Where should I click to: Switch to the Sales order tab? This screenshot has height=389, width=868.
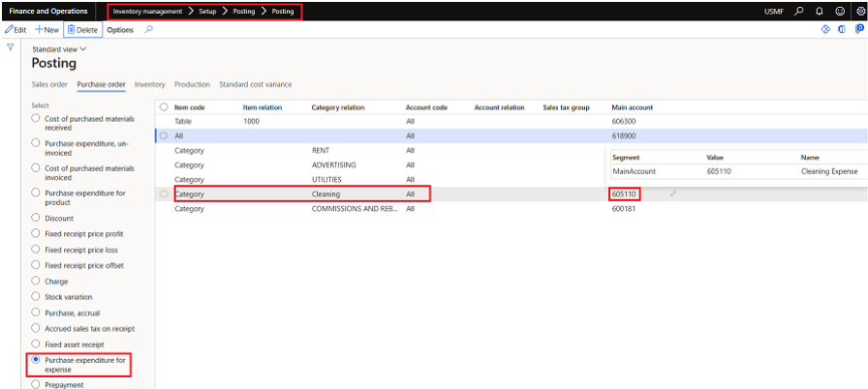(x=49, y=85)
